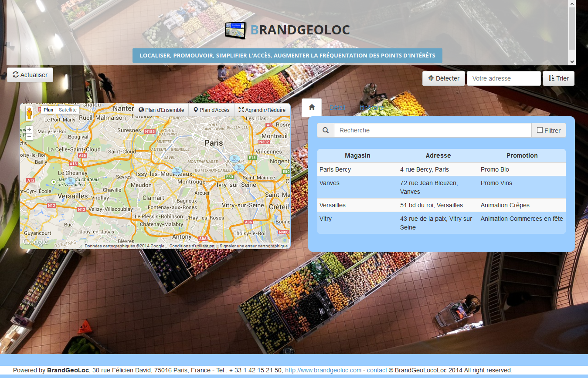
Task: Click the Promo Vins cell
Action: pos(496,183)
